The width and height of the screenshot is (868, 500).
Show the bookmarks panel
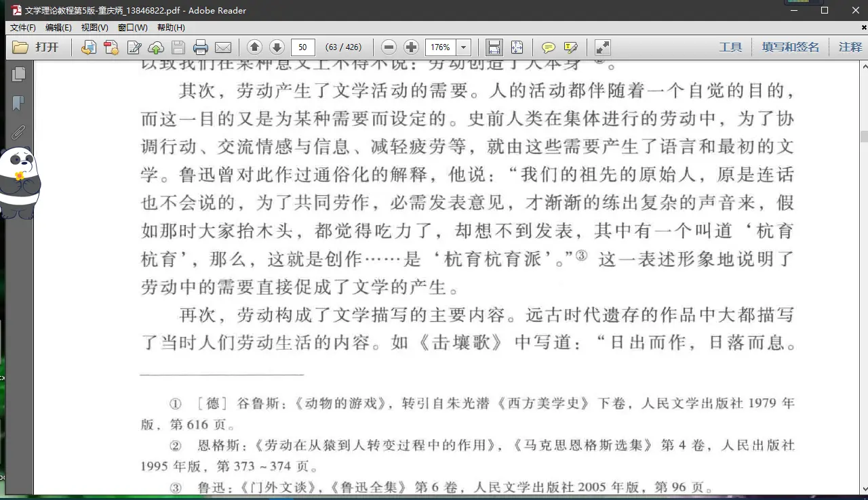click(x=18, y=103)
